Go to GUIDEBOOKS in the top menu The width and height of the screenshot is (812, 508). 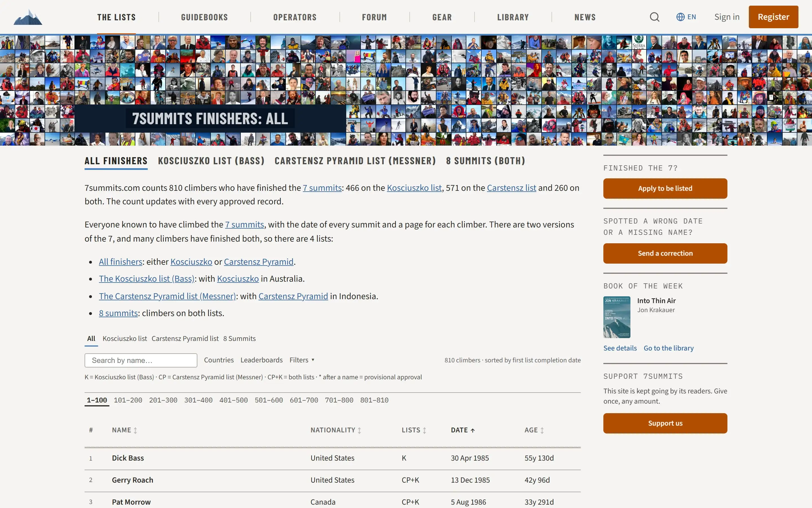[x=204, y=17]
